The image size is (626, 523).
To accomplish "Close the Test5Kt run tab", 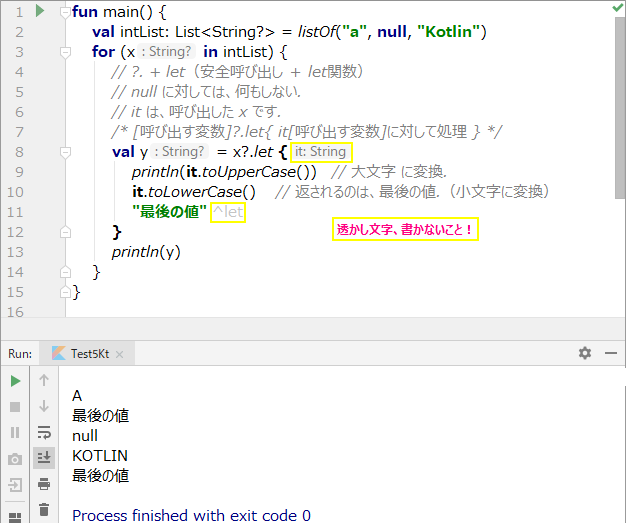I will pyautogui.click(x=119, y=354).
